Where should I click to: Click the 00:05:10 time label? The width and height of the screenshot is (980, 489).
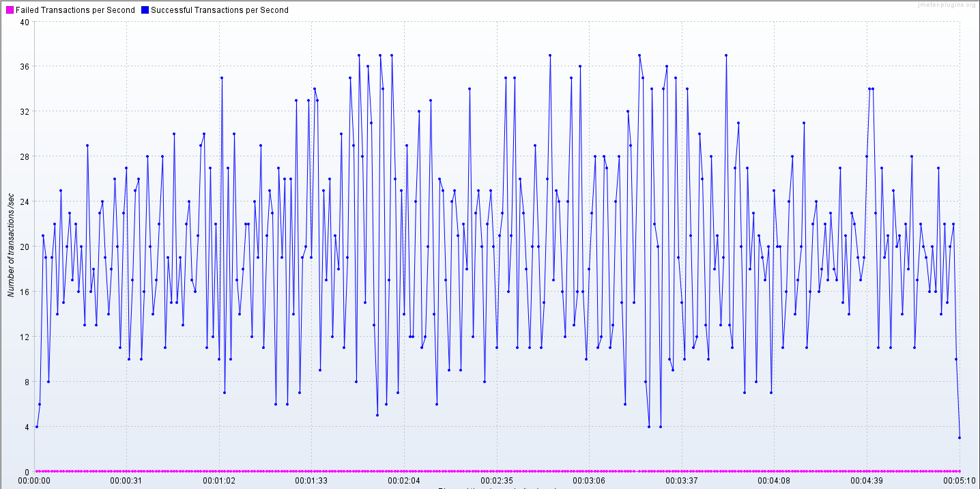click(960, 481)
